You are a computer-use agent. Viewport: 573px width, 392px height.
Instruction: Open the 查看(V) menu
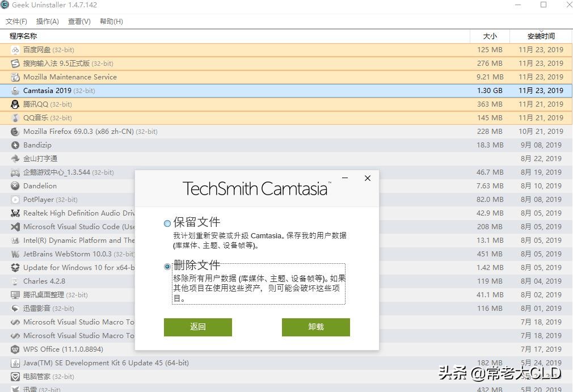pyautogui.click(x=79, y=21)
